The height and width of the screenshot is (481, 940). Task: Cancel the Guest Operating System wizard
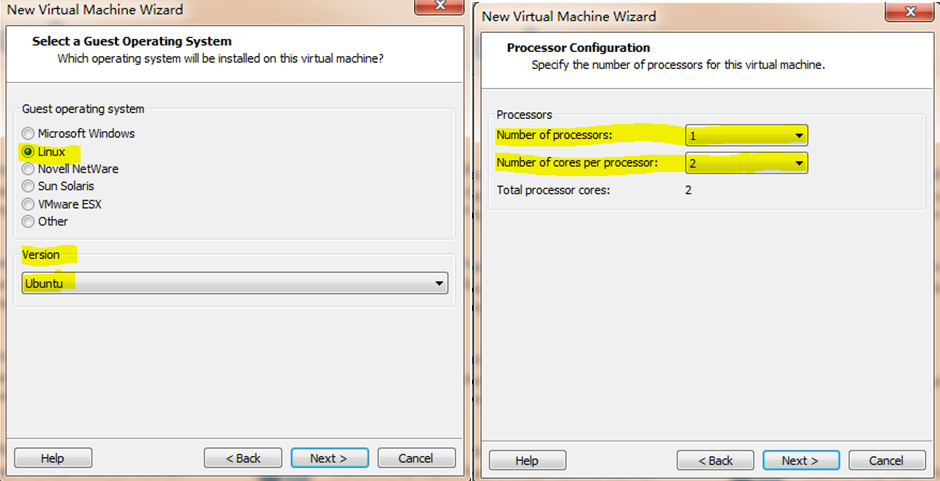coord(416,458)
